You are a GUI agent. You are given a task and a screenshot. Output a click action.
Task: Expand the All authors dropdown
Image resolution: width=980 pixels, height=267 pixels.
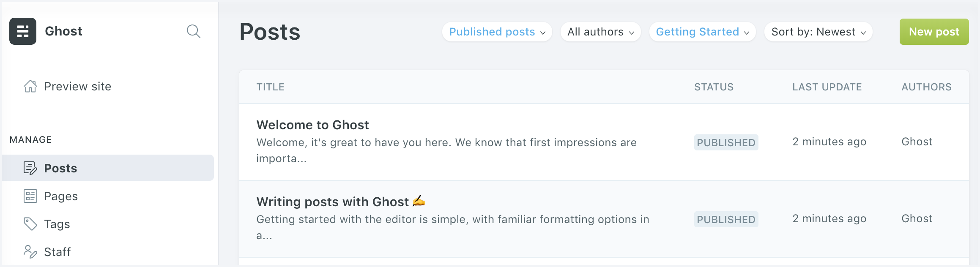click(x=600, y=32)
